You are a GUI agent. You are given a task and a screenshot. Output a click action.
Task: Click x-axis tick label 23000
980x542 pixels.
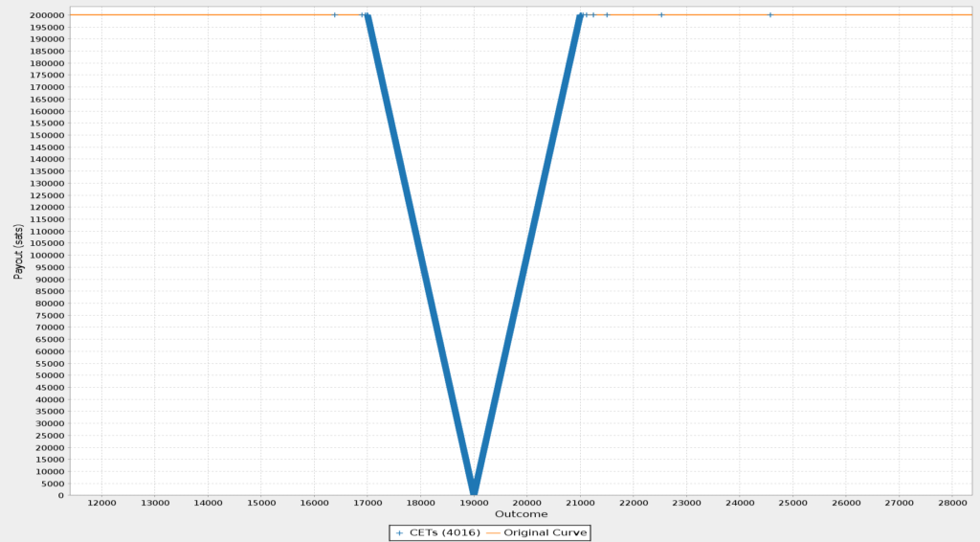pyautogui.click(x=686, y=503)
